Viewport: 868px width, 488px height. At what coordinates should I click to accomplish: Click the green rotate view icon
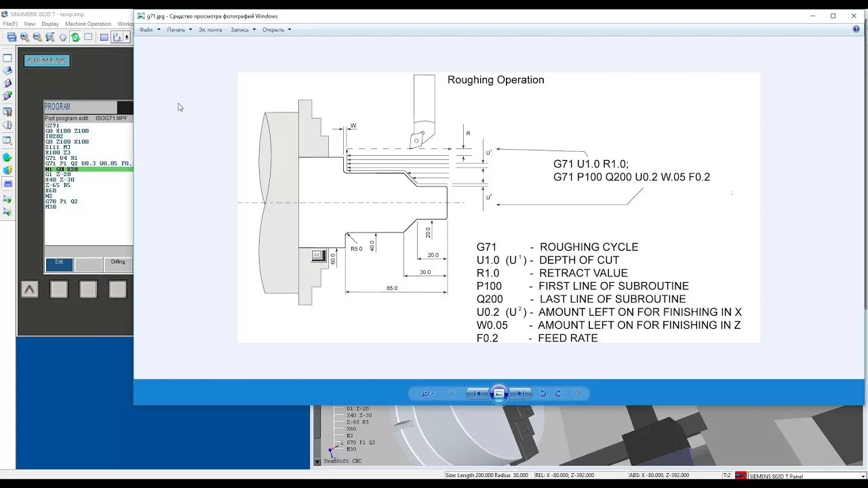tap(75, 37)
